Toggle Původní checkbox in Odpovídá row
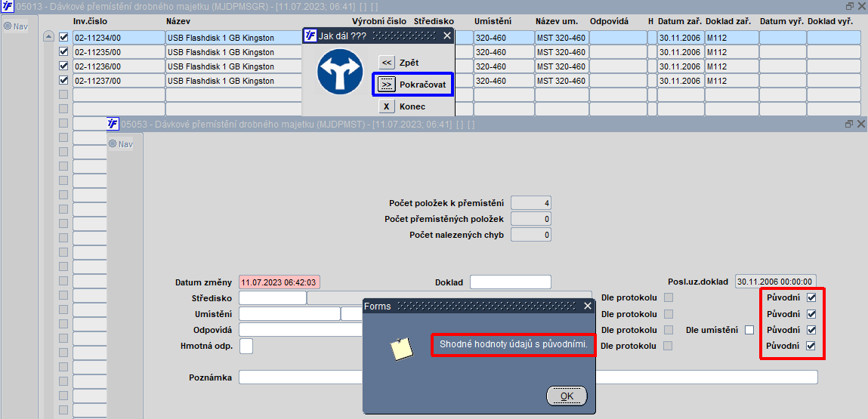 pyautogui.click(x=811, y=330)
